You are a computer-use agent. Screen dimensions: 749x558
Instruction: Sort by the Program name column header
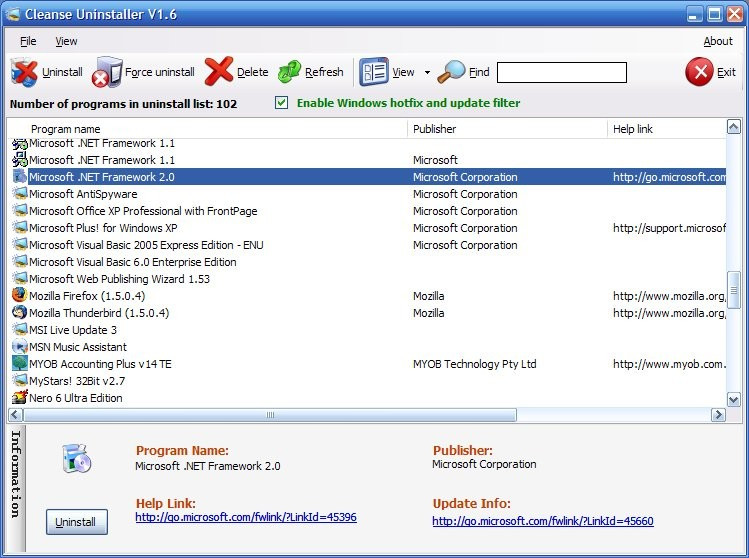208,129
